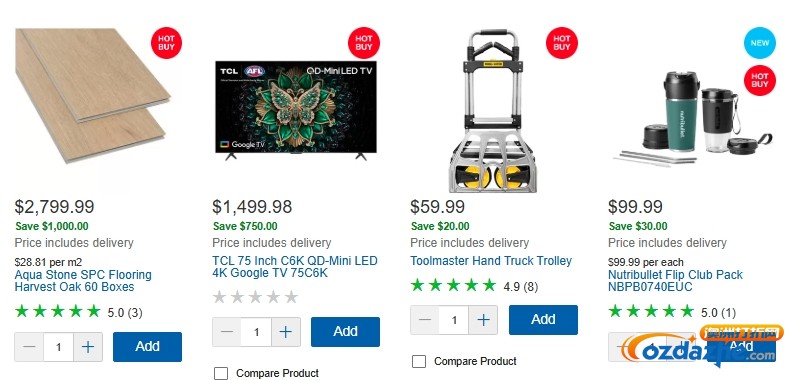Click minus icon for TCL 75 Inch TV

click(227, 332)
